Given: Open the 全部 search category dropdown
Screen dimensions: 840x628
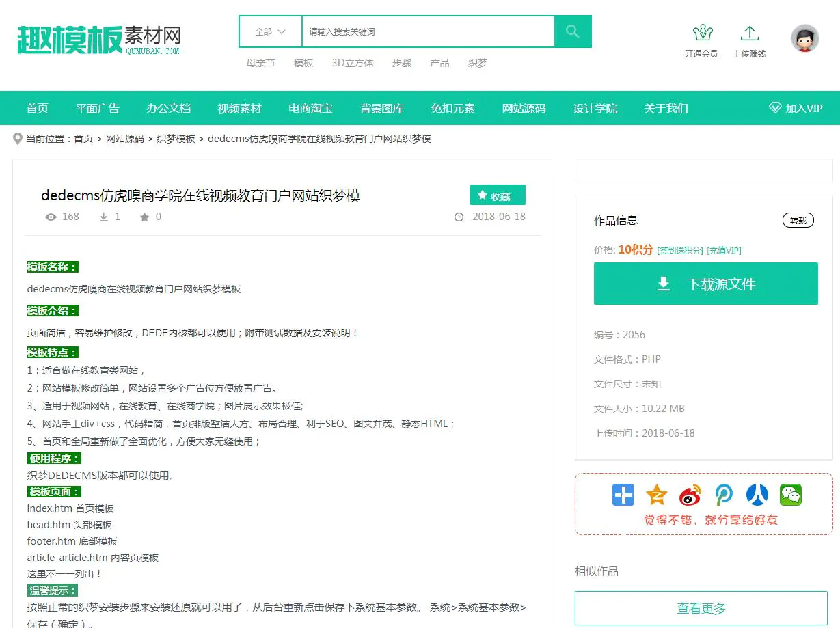Looking at the screenshot, I should click(269, 31).
